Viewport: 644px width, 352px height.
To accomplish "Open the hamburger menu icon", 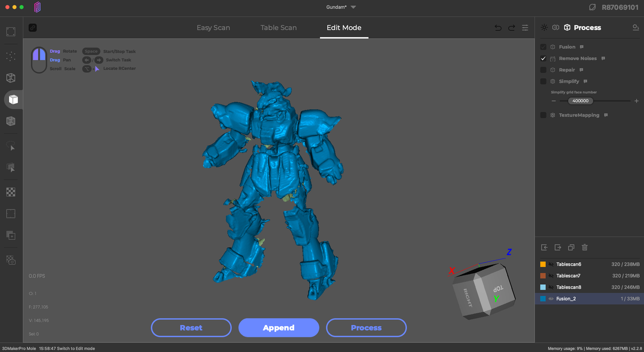I will (x=525, y=28).
